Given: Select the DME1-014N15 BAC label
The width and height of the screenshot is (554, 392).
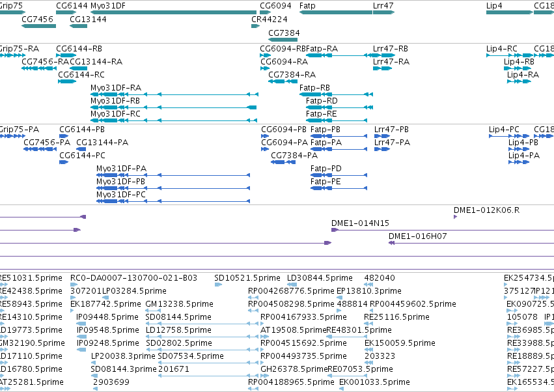Looking at the screenshot, I should click(360, 223).
